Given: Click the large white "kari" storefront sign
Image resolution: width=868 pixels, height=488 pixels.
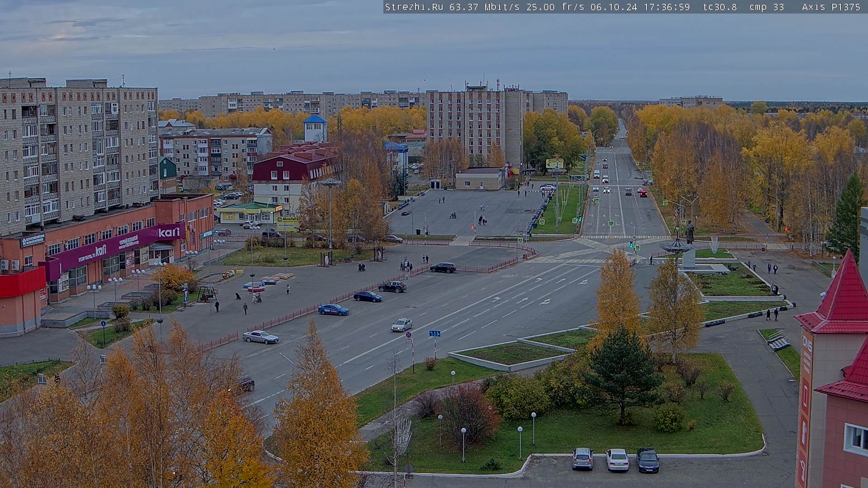Looking at the screenshot, I should (x=169, y=232).
